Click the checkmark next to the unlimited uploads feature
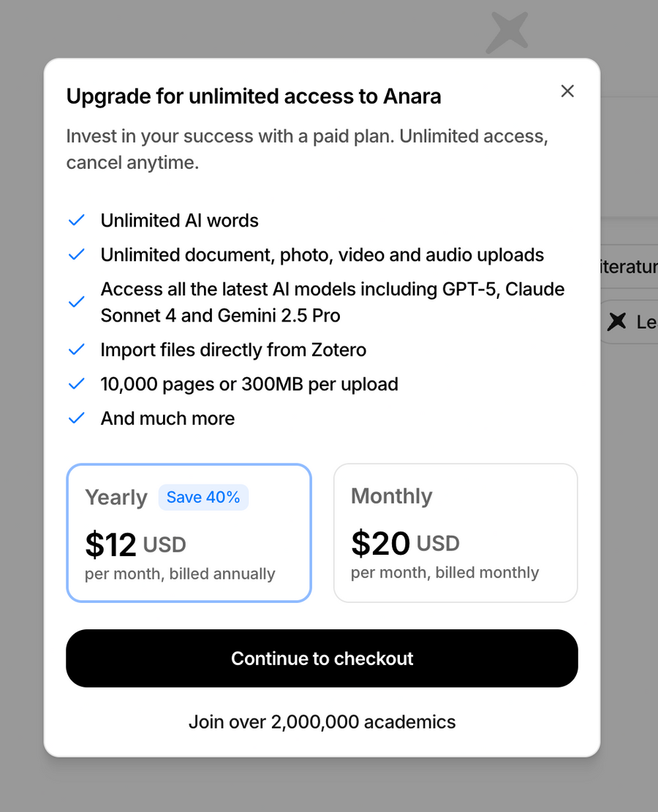The height and width of the screenshot is (812, 658). pos(76,254)
